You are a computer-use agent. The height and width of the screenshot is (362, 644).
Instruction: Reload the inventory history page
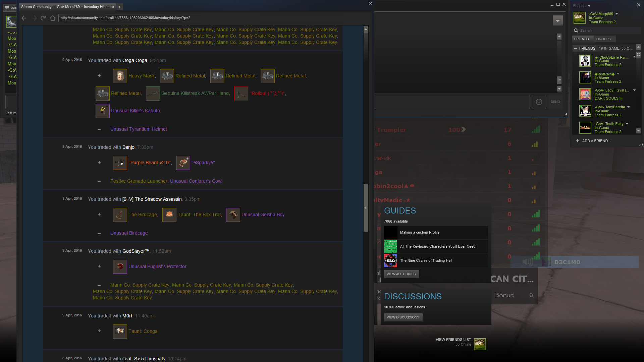pyautogui.click(x=43, y=18)
